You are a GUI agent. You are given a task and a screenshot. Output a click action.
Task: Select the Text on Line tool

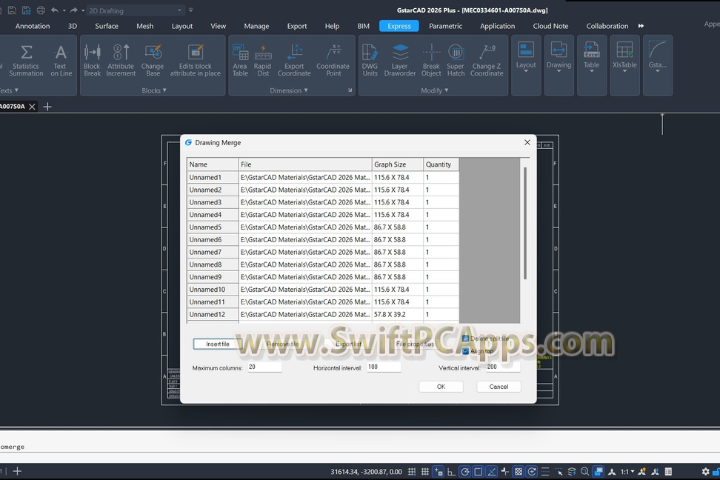click(x=61, y=60)
